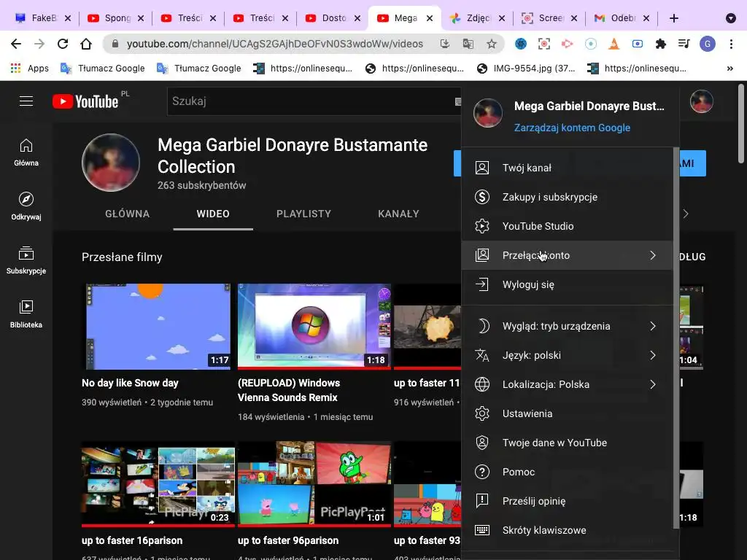Viewport: 747px width, 560px height.
Task: Show more bookmarks with the double chevron
Action: click(729, 68)
